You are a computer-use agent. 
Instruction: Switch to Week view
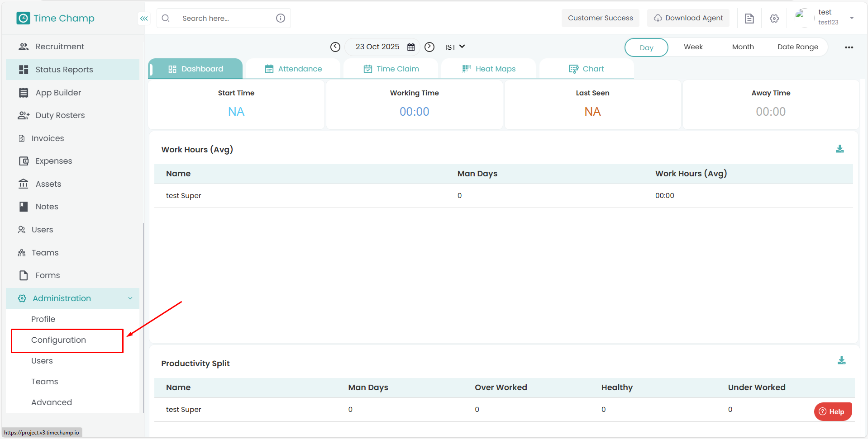tap(693, 47)
